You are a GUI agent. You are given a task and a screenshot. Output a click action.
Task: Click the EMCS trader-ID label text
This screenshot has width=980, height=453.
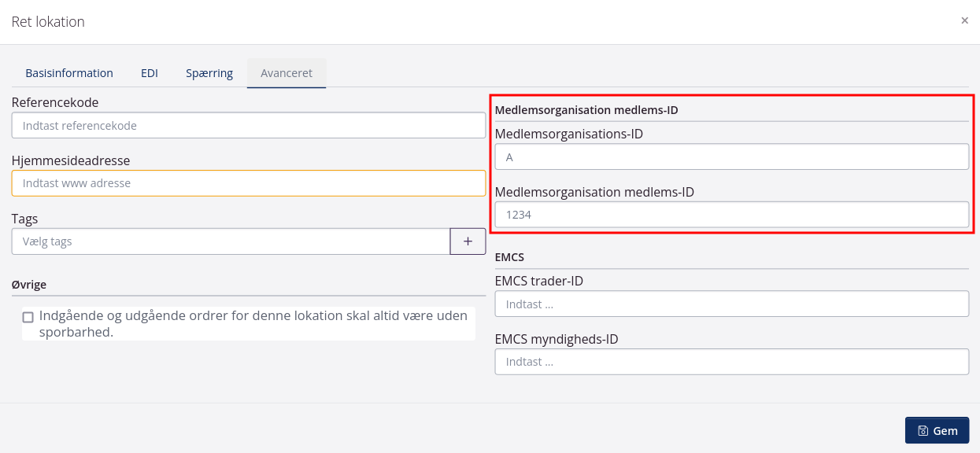coord(538,281)
